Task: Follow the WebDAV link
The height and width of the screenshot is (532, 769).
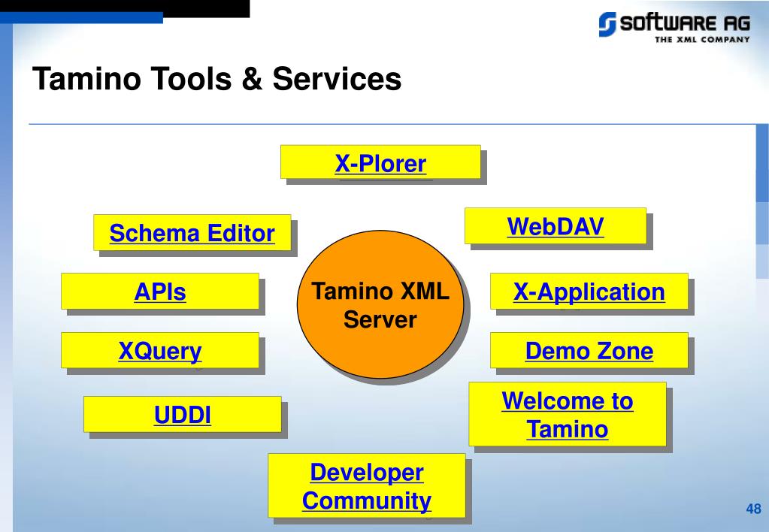Action: click(556, 226)
